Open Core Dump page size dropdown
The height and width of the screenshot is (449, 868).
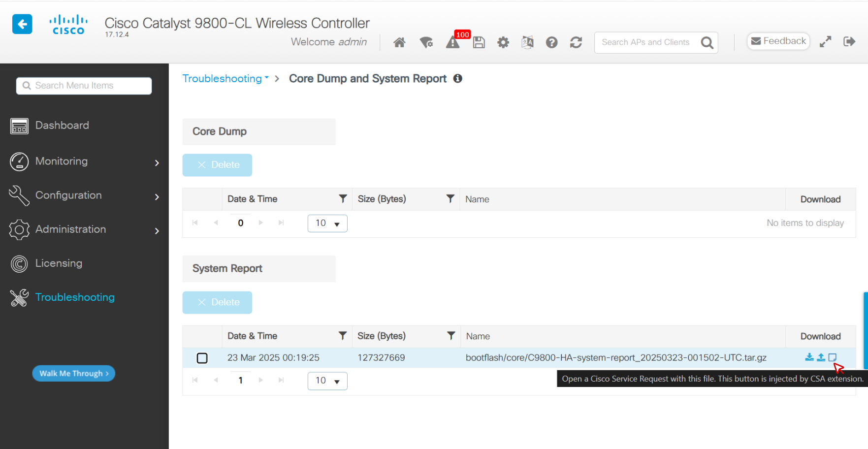tap(327, 223)
